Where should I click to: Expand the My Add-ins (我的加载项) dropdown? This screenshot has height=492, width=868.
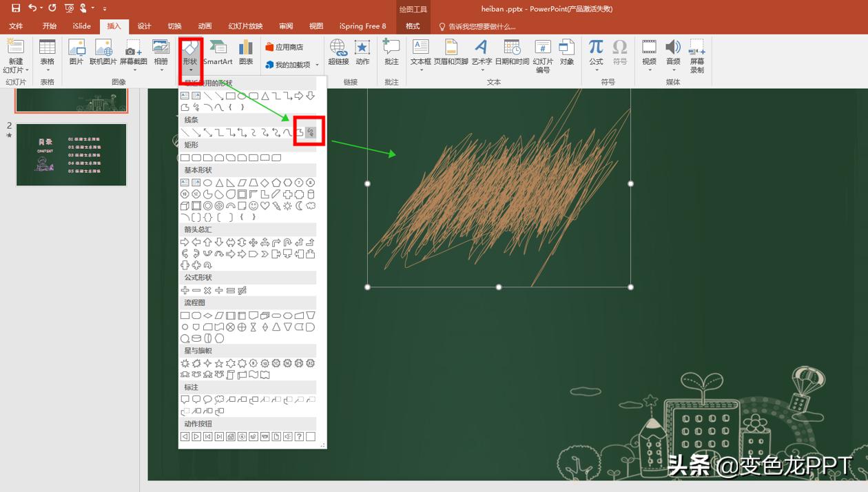[x=318, y=65]
